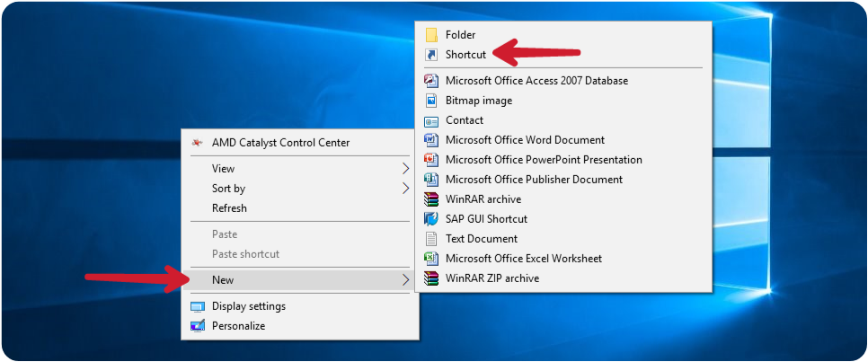Click the Excel Worksheet icon

(x=431, y=259)
